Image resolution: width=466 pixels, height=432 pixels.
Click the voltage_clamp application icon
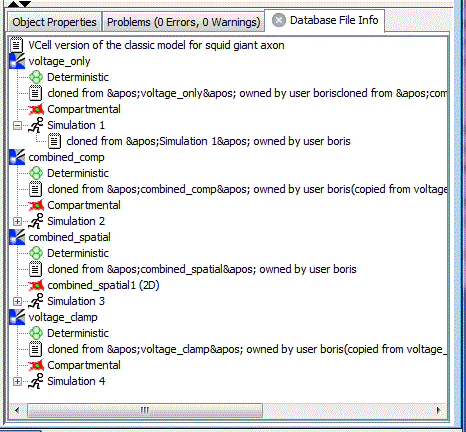pyautogui.click(x=17, y=317)
